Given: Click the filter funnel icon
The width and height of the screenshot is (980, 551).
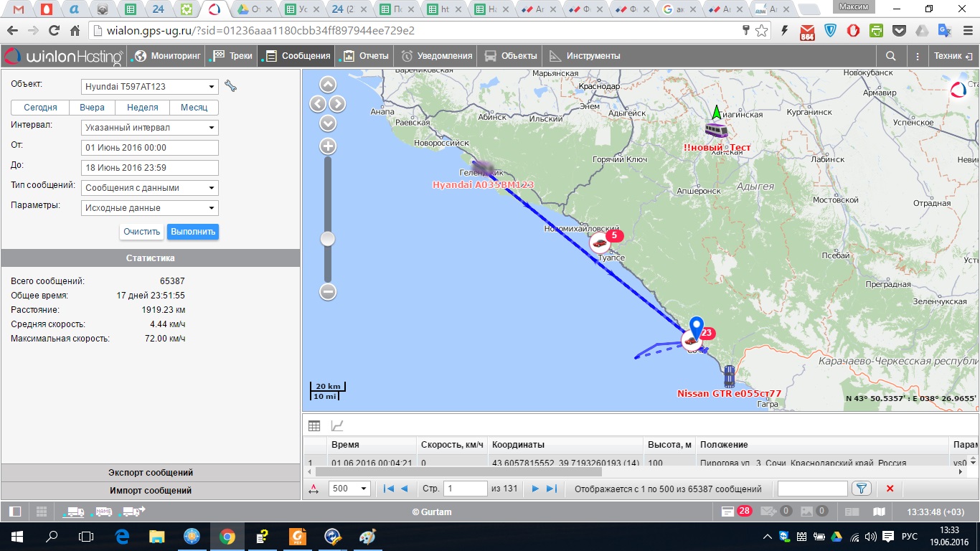Looking at the screenshot, I should pos(861,489).
